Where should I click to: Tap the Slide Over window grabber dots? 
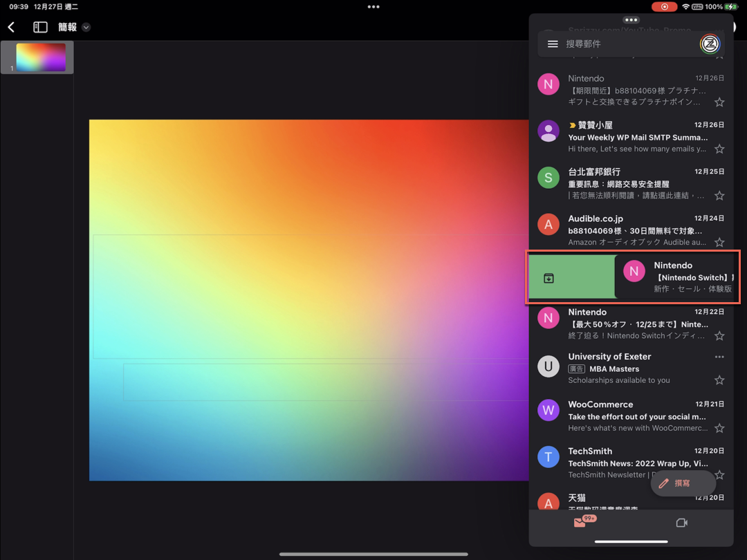tap(631, 20)
